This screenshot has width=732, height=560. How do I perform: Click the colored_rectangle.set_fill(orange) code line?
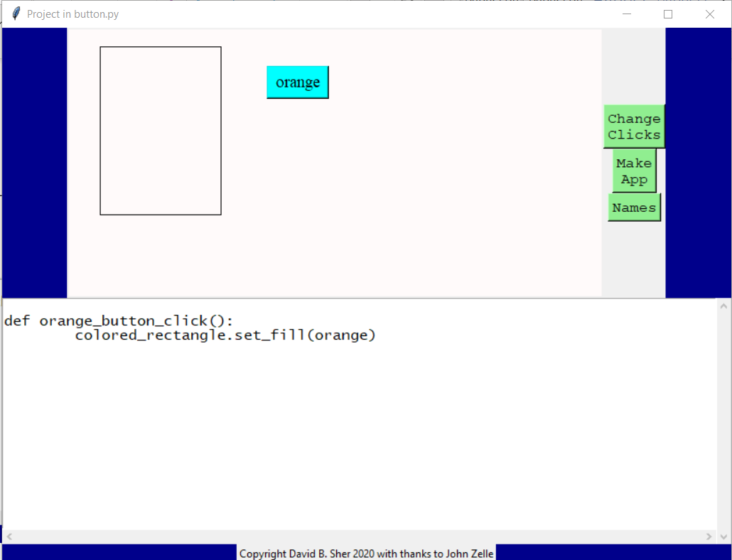[x=225, y=335]
